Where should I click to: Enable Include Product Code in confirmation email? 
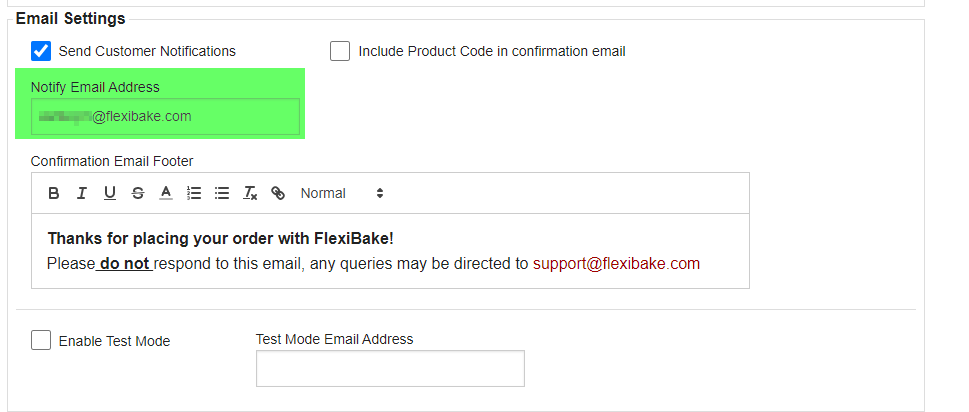point(340,51)
